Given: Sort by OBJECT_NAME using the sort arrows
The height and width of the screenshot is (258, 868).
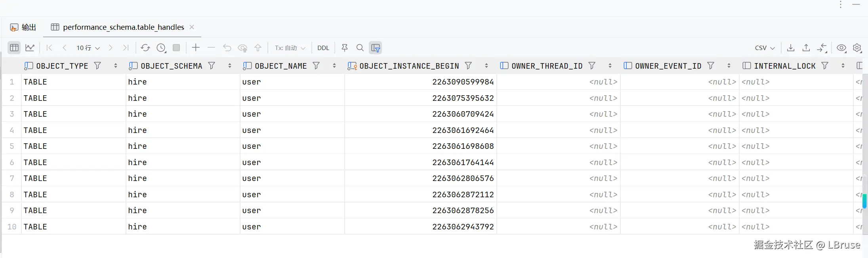Looking at the screenshot, I should pos(334,66).
